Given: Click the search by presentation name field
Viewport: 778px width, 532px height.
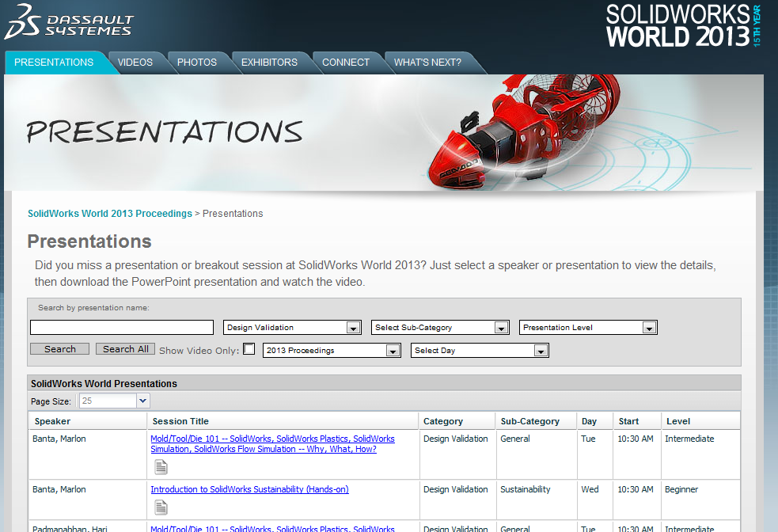Looking at the screenshot, I should click(x=122, y=328).
